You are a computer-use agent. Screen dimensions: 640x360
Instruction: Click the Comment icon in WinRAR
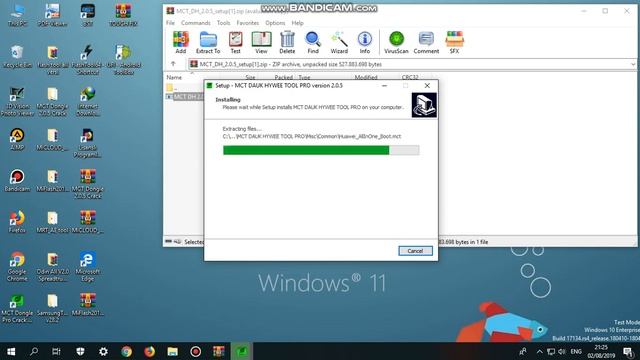point(426,42)
